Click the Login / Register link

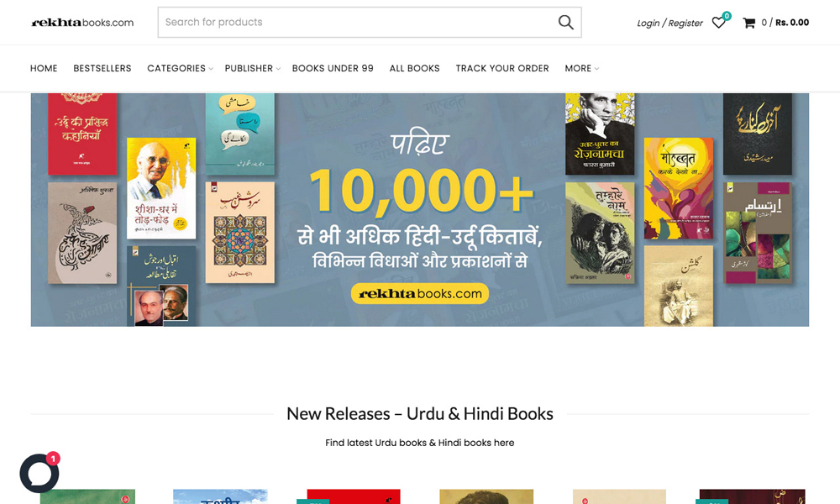[x=669, y=23]
